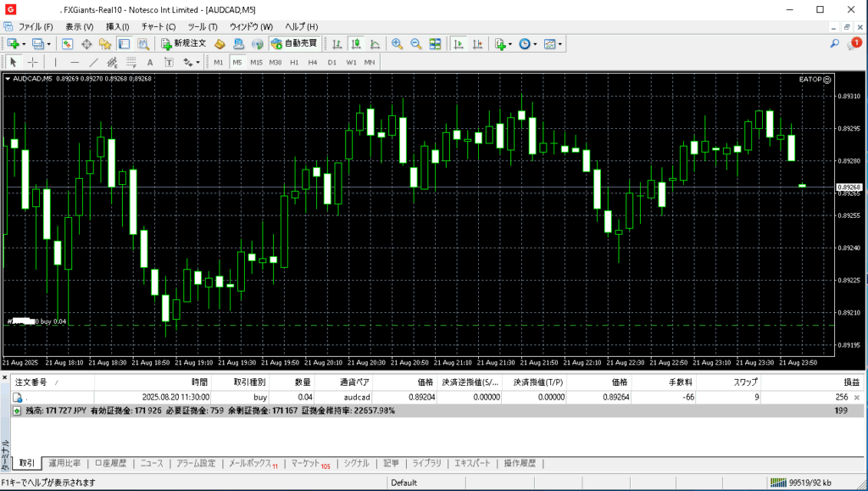Select the H1 timeframe button
This screenshot has height=491, width=868.
pos(294,62)
